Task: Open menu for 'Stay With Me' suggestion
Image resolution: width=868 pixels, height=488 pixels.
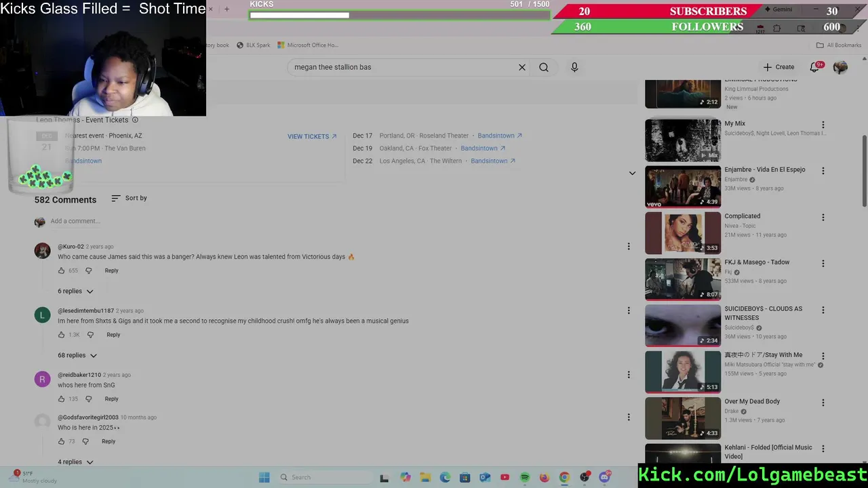Action: point(823,356)
